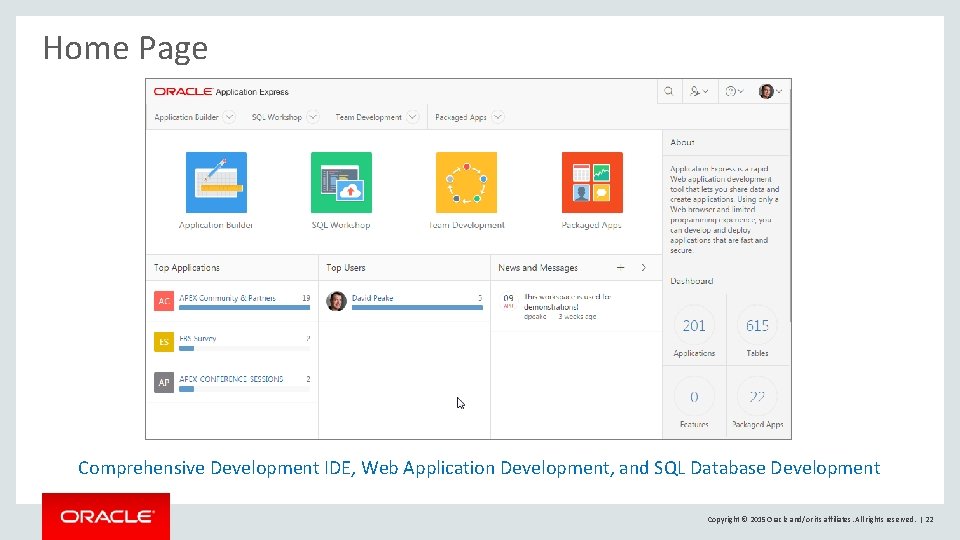Screen dimensions: 960x540
Task: Click David Peake's avatar photo
Action: (336, 301)
